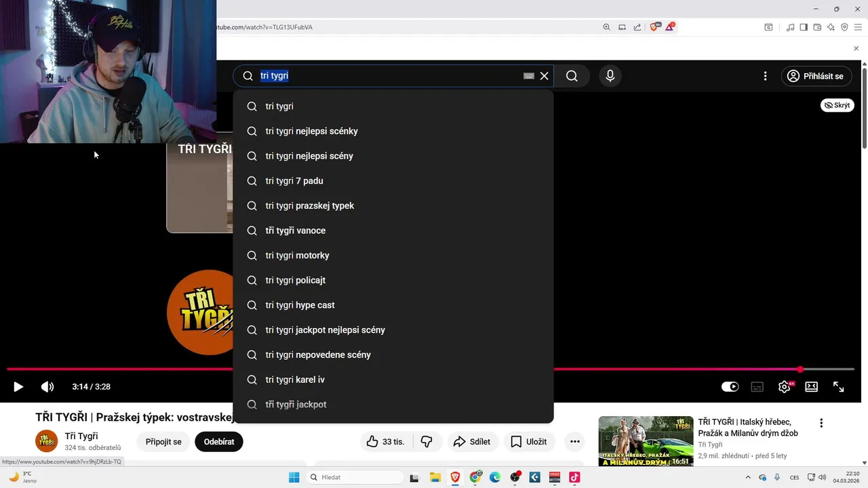Viewport: 868px width, 488px height.
Task: Select suggestion 'tři tygři vanoce'
Action: pyautogui.click(x=393, y=230)
